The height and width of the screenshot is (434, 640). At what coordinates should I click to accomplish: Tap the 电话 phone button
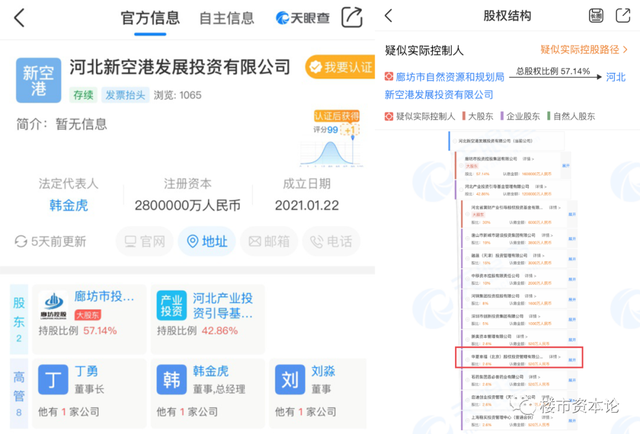pyautogui.click(x=331, y=241)
